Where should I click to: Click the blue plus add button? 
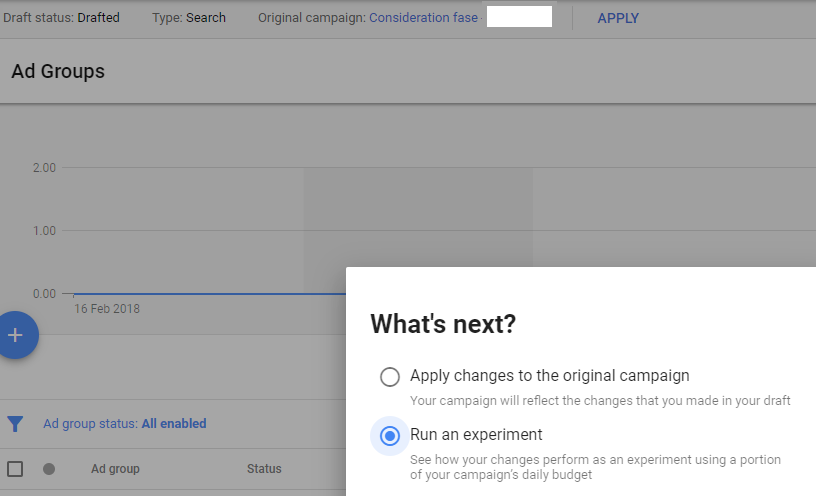[x=16, y=335]
